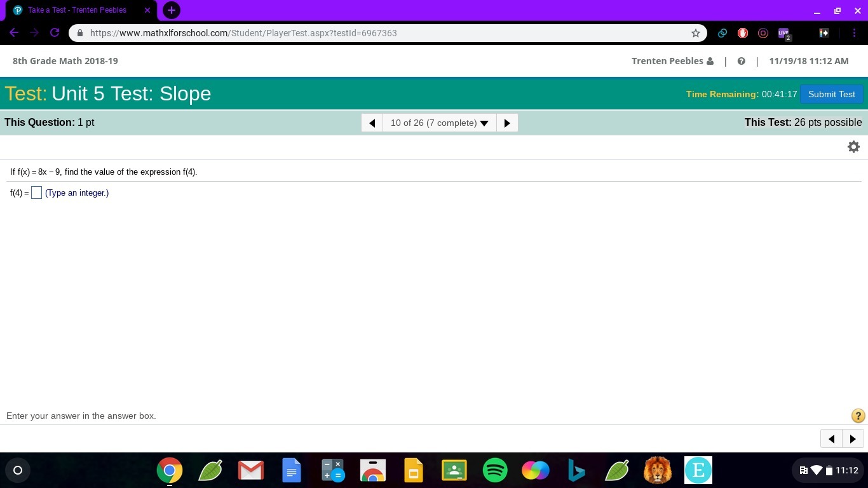
Task: Open Google Chrome from the shelf
Action: coord(170,470)
